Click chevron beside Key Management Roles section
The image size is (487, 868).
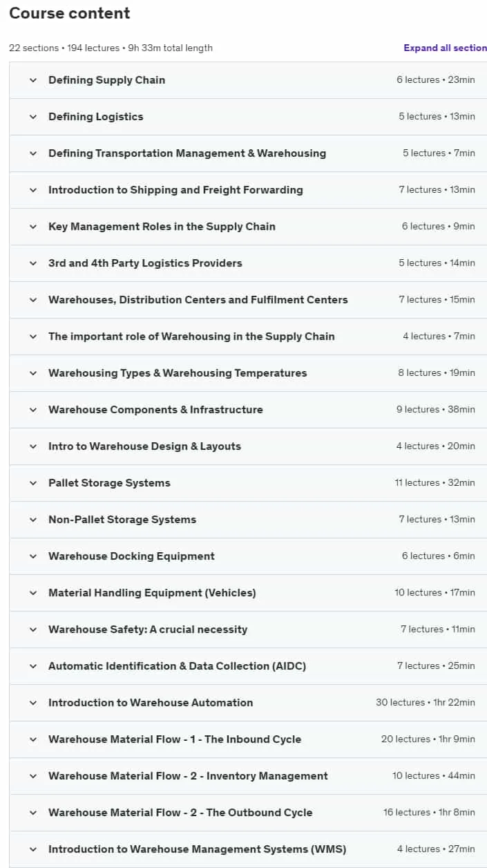coord(32,227)
